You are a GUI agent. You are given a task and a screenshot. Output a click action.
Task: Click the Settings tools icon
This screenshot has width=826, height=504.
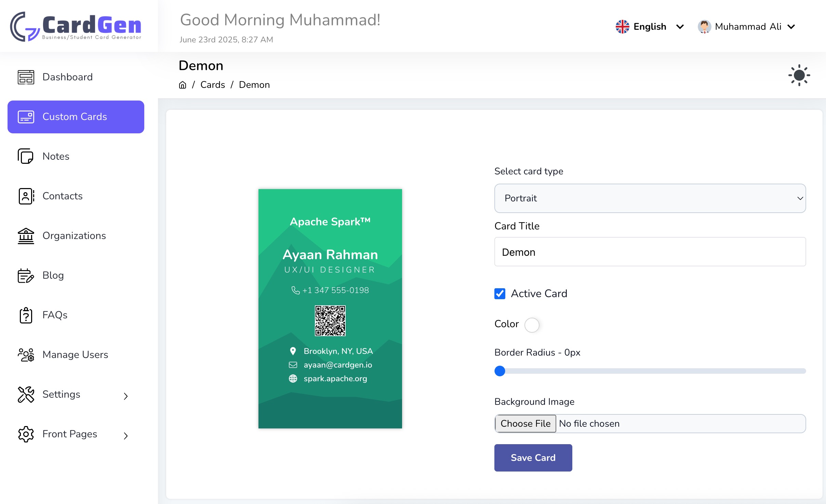coord(26,394)
